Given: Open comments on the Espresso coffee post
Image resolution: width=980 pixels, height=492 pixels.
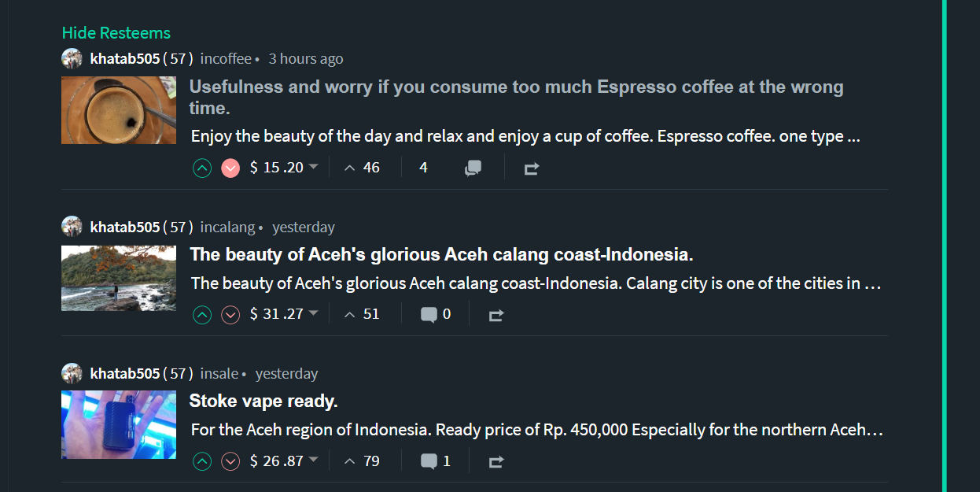Looking at the screenshot, I should coord(473,168).
